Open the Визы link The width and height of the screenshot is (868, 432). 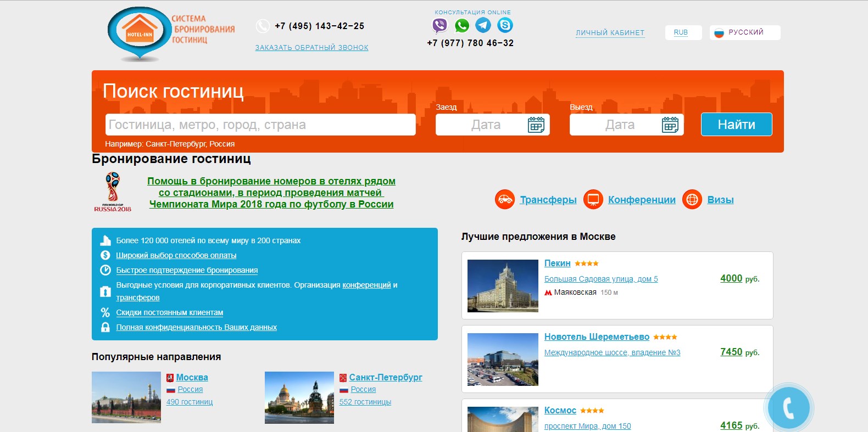pyautogui.click(x=720, y=200)
